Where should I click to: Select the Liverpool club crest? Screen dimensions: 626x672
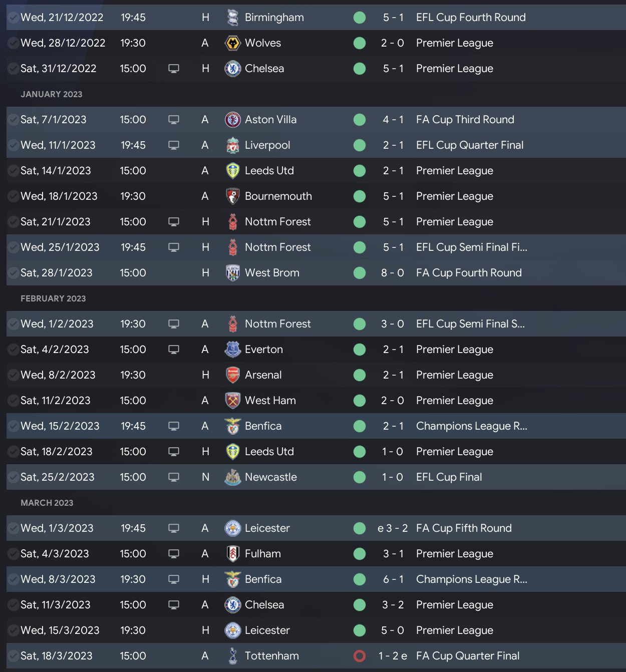pos(232,145)
